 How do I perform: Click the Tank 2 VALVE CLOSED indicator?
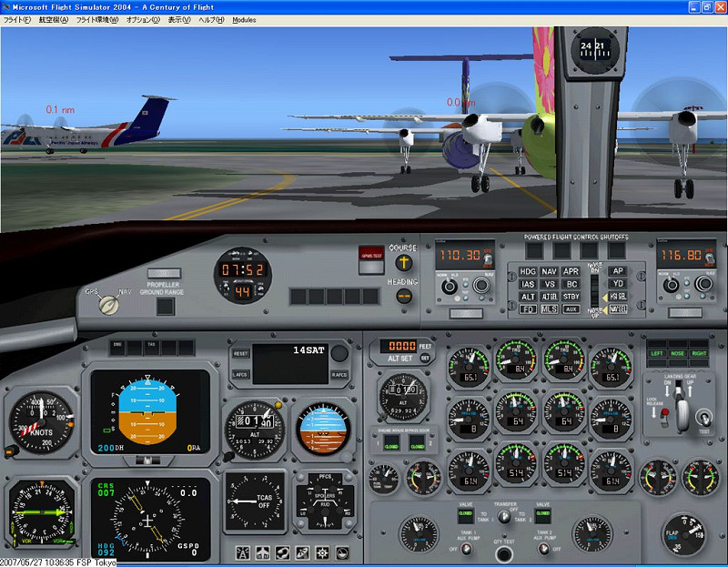tap(542, 514)
